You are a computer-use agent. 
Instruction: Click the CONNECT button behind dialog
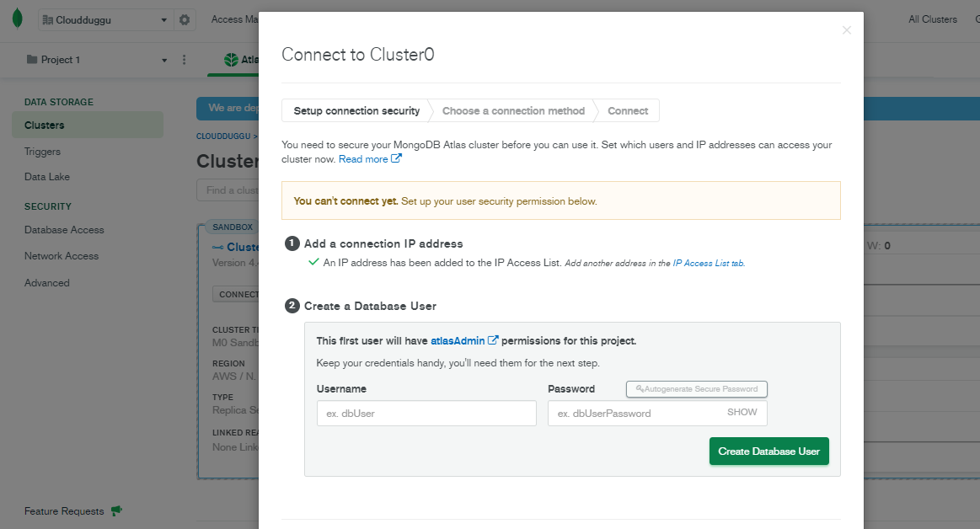[x=236, y=294]
